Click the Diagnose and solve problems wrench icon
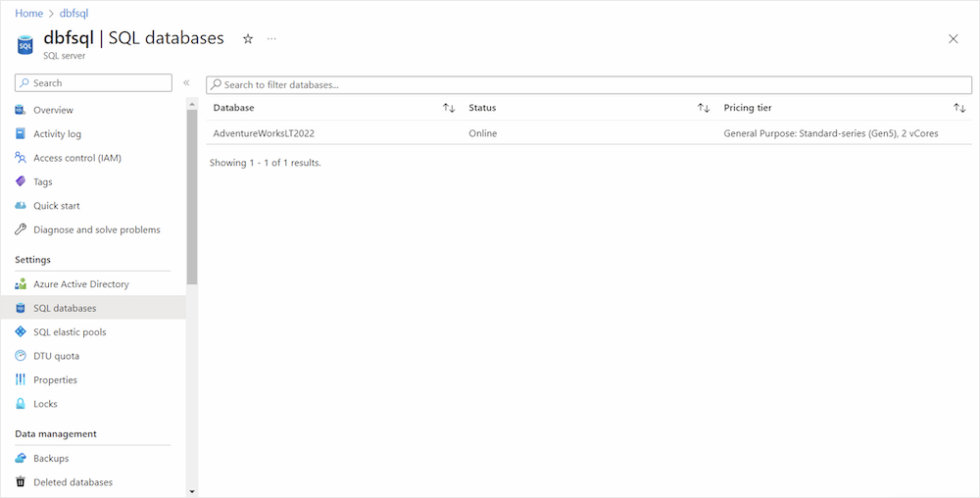980x498 pixels. pyautogui.click(x=21, y=230)
